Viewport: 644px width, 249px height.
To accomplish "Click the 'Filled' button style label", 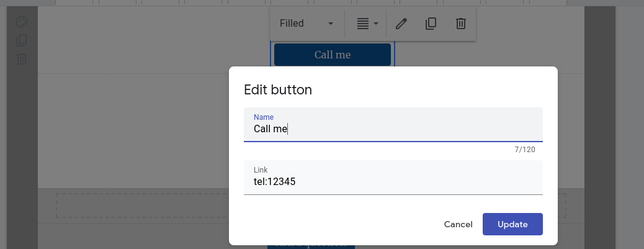I will pos(292,24).
